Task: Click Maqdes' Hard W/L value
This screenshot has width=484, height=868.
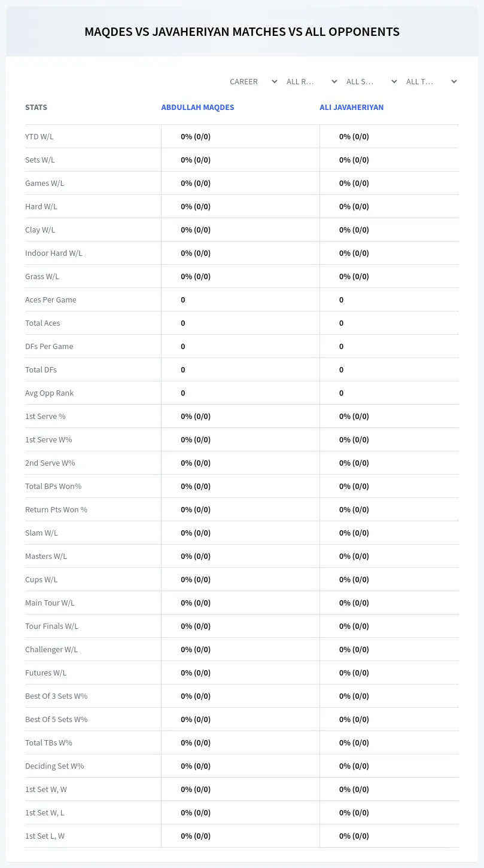Action: click(x=196, y=206)
